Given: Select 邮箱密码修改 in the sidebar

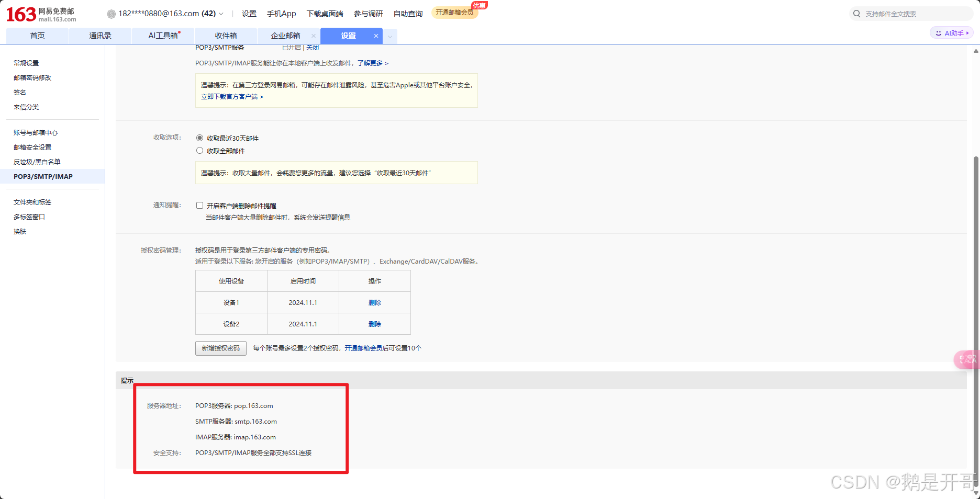Looking at the screenshot, I should point(32,77).
